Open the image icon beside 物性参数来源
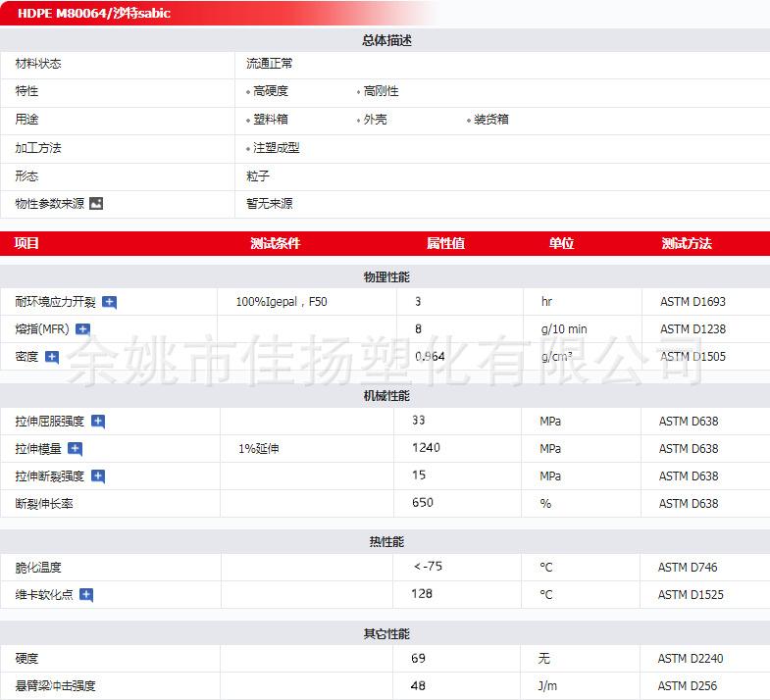 coord(96,204)
